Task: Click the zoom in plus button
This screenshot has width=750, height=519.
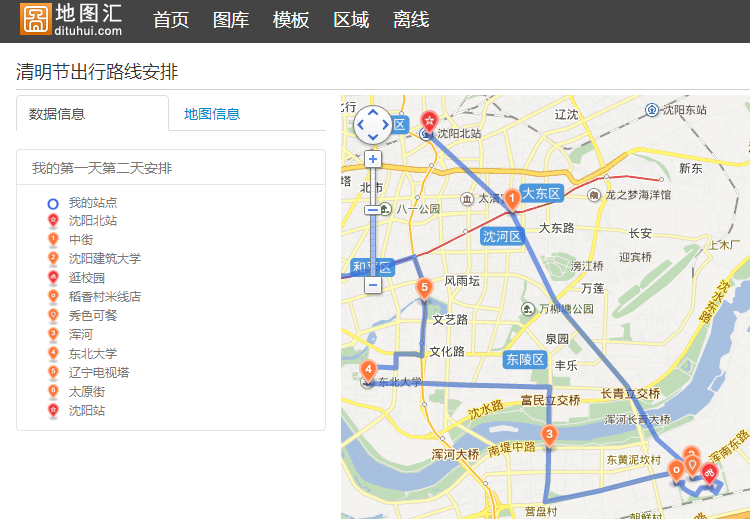Action: click(373, 159)
